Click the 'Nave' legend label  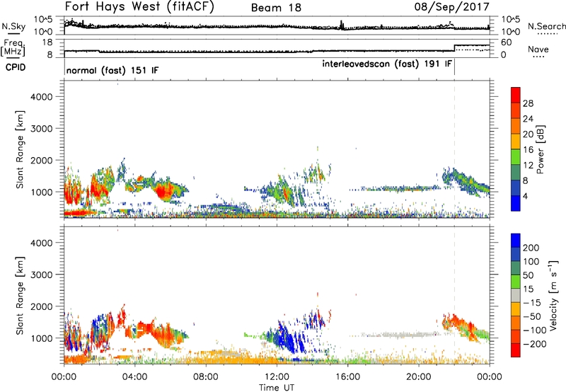click(538, 49)
